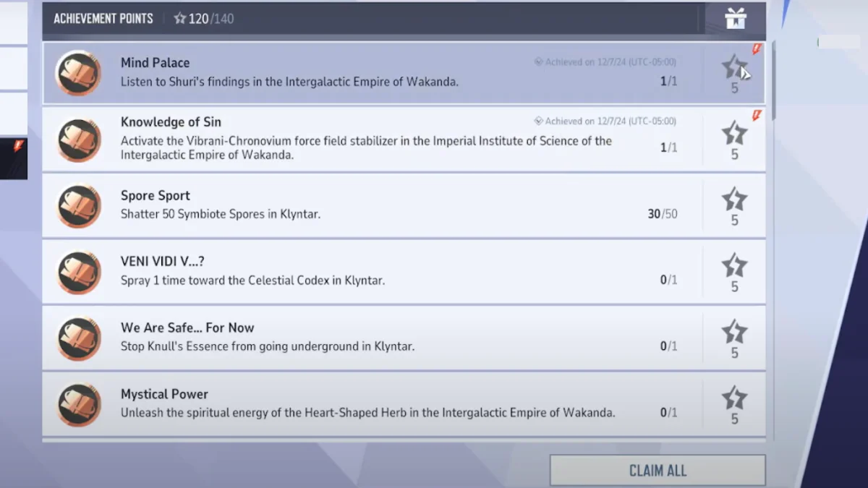Screen dimensions: 868x488
Task: Click Achievement Points star total 120/140
Action: (204, 19)
